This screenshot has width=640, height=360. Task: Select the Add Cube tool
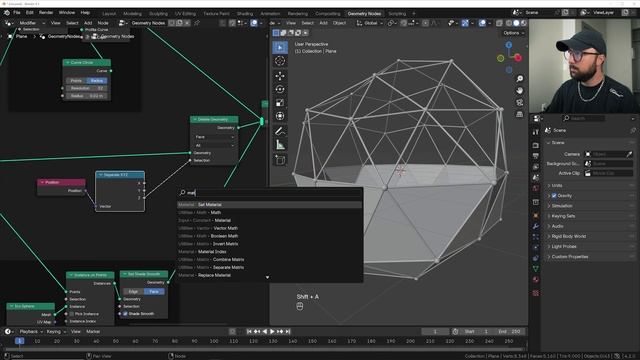coord(280,160)
